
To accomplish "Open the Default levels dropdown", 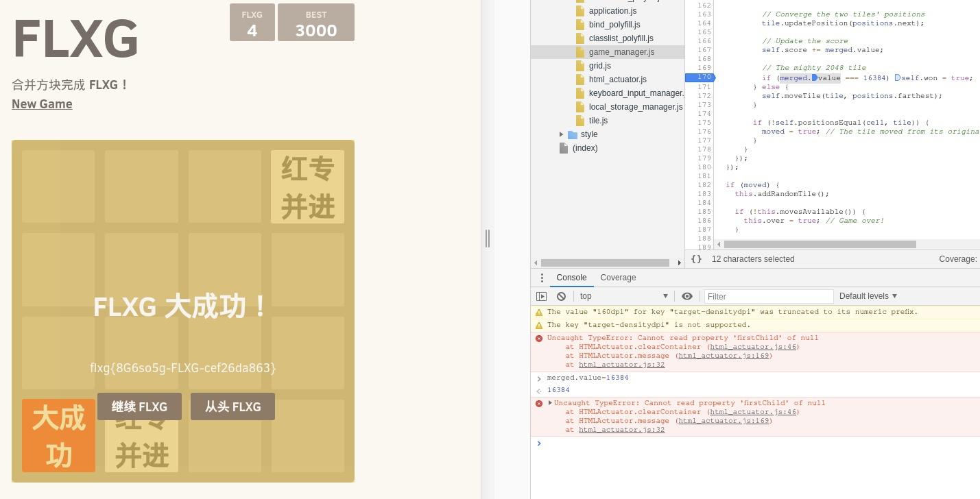I will [x=868, y=296].
